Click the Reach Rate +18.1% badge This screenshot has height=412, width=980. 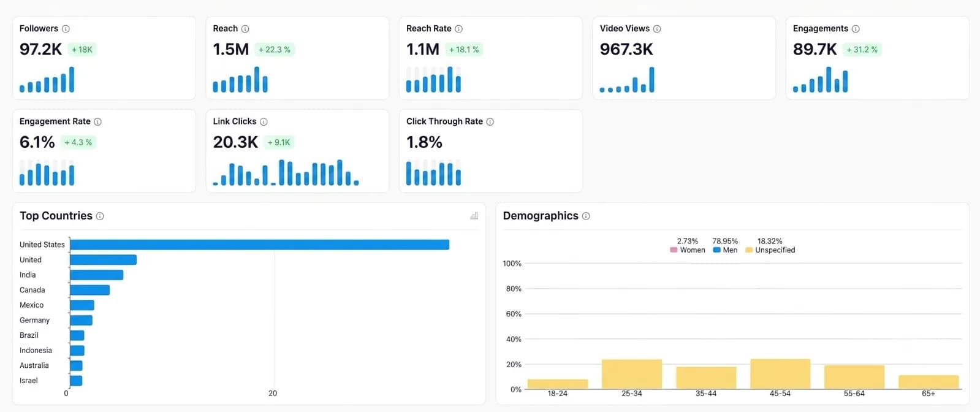464,50
